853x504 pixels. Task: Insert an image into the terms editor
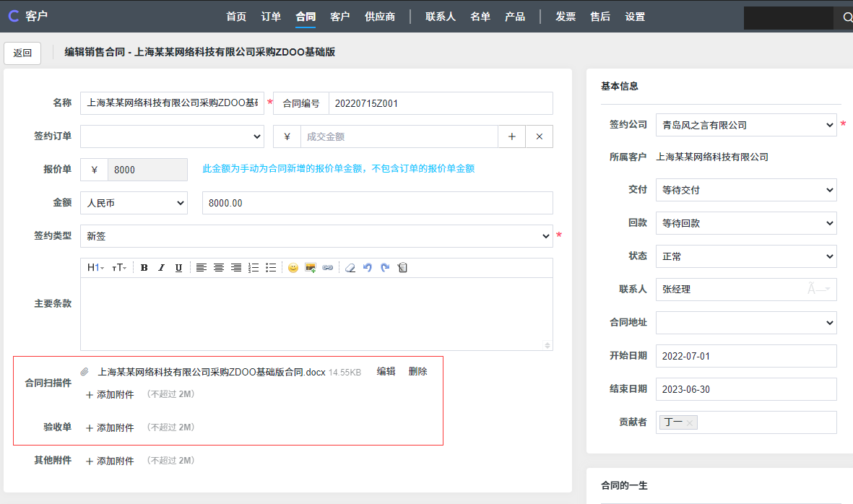click(311, 267)
